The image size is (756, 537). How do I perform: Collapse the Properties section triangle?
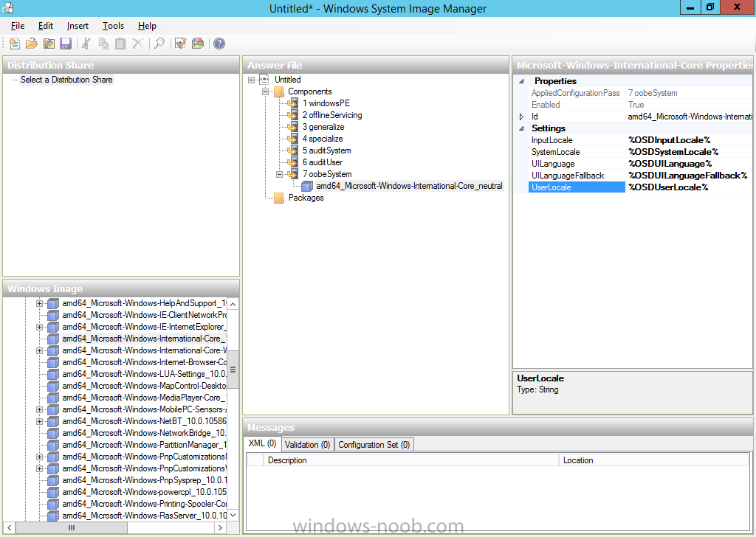521,81
